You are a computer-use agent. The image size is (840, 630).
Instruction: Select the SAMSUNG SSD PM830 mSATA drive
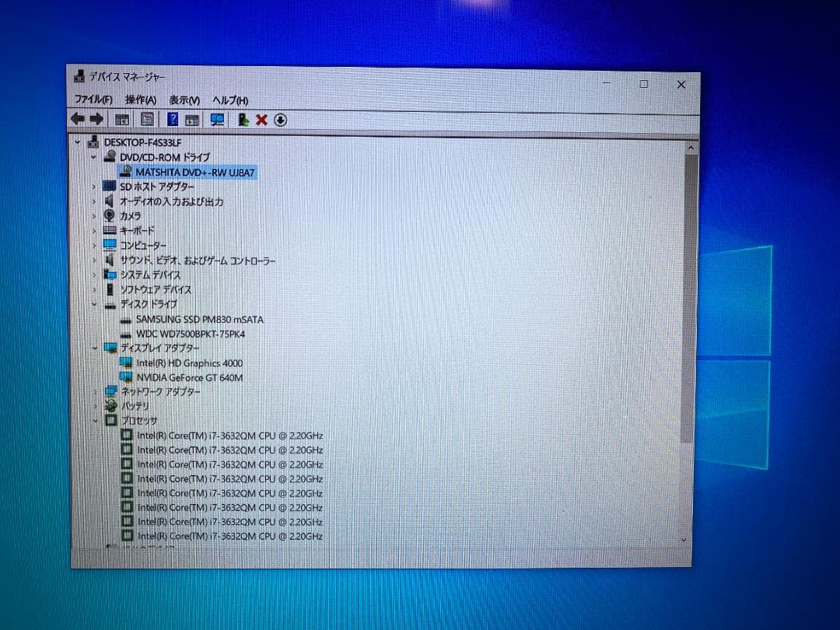[201, 319]
